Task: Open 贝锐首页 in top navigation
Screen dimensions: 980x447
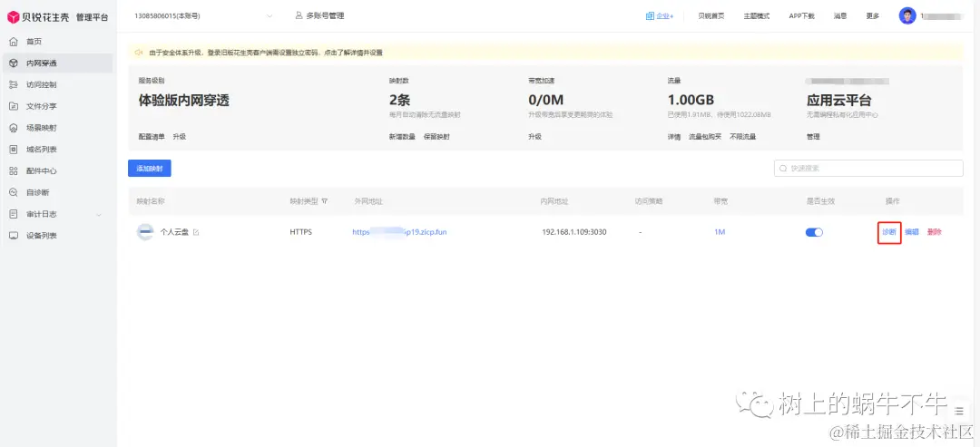Action: [x=711, y=16]
